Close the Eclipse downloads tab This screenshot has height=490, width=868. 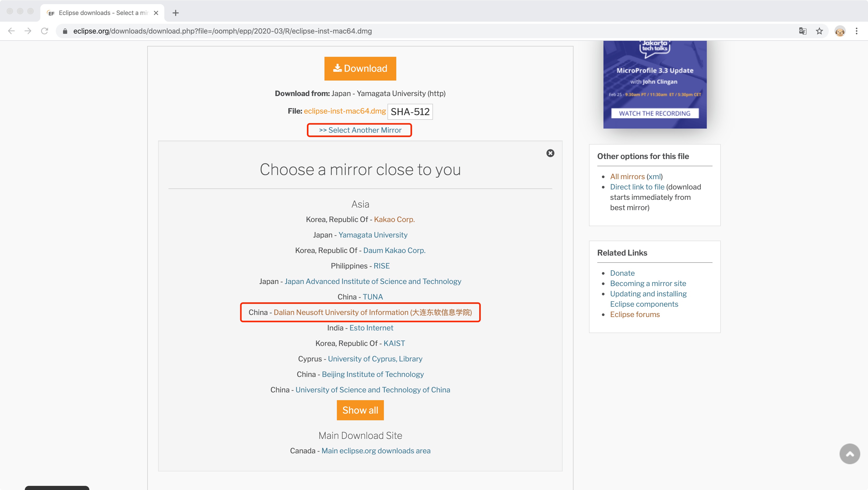[156, 13]
